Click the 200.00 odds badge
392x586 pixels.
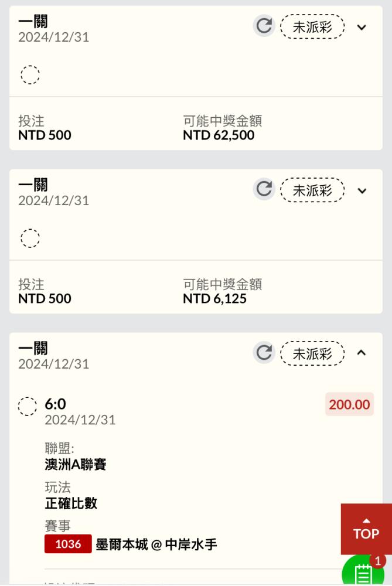pyautogui.click(x=349, y=404)
